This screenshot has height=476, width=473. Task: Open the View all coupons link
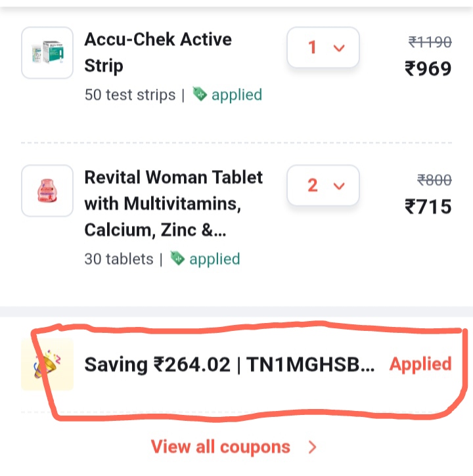point(221,447)
